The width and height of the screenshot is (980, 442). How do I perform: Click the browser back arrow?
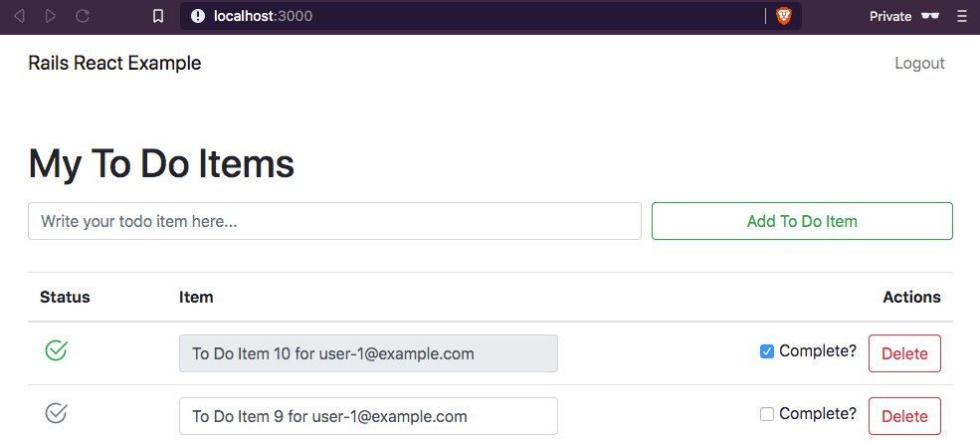click(19, 16)
